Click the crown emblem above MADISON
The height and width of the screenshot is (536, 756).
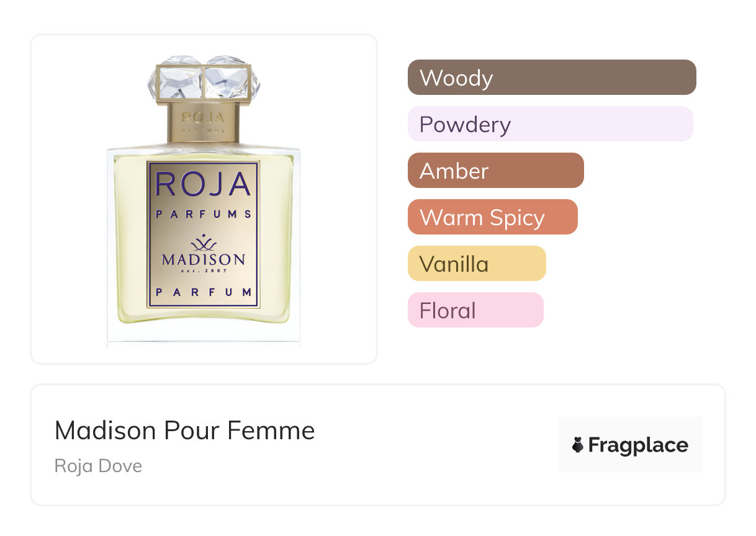203,243
